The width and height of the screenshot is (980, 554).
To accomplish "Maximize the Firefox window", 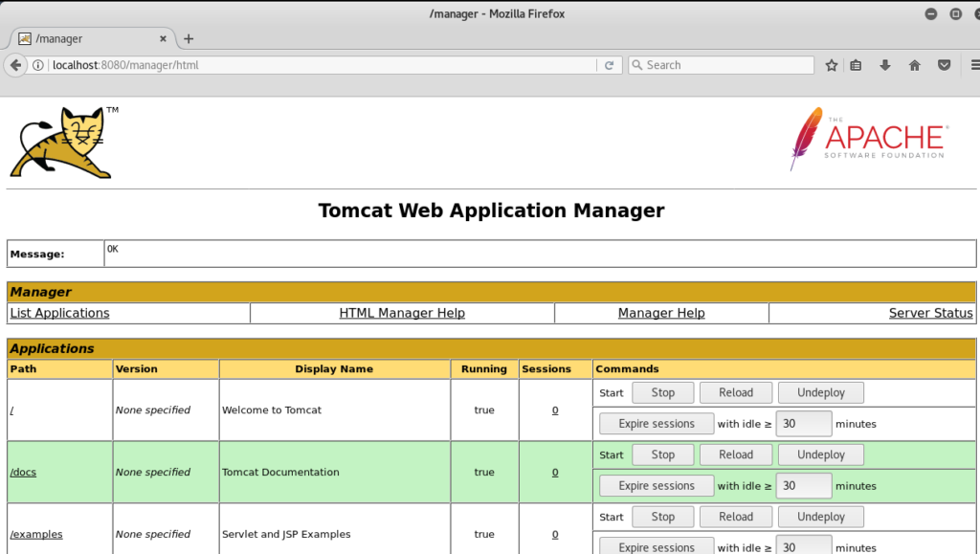I will (956, 13).
